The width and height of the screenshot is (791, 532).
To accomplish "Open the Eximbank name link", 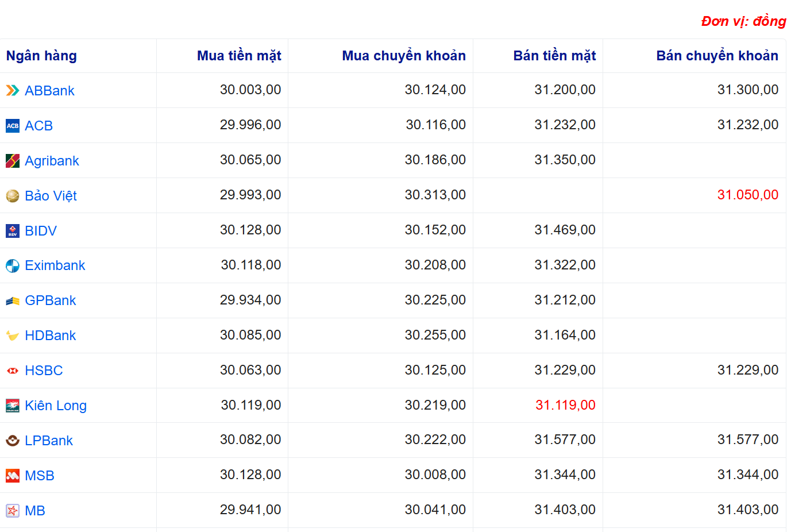I will 55,265.
